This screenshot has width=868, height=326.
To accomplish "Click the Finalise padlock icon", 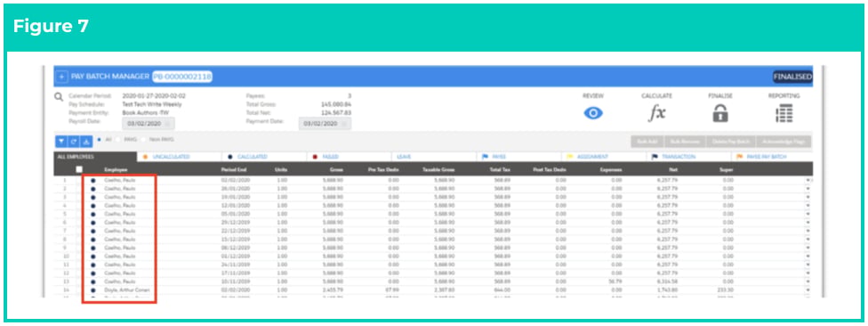I will click(720, 113).
